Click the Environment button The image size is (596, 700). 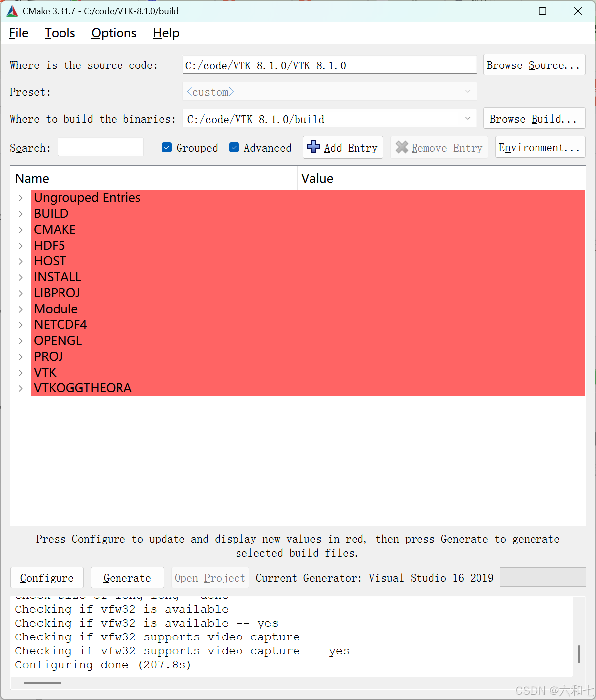point(540,147)
